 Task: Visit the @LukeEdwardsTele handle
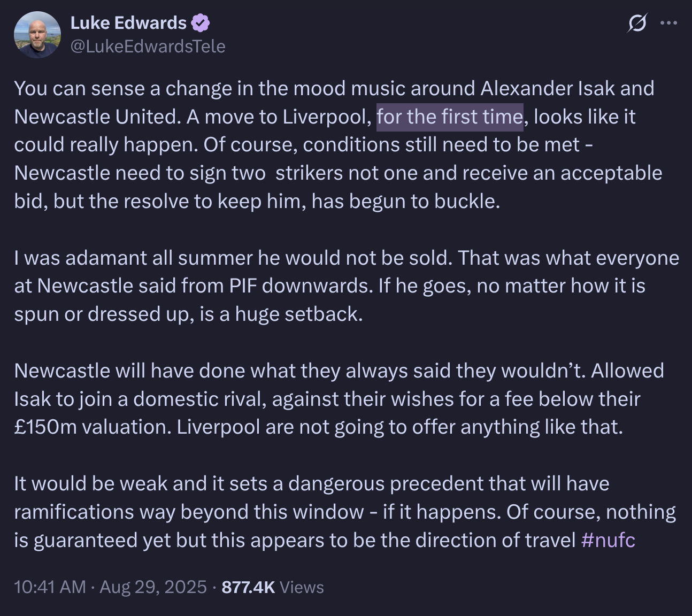(x=148, y=47)
